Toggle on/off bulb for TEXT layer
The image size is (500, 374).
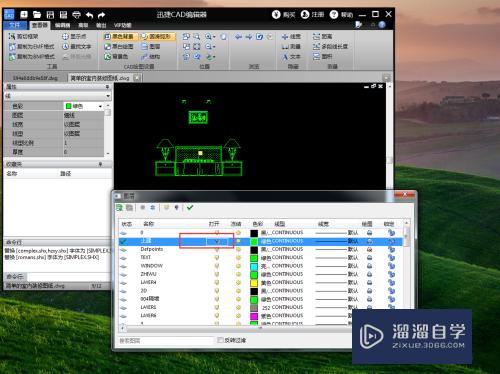click(x=217, y=258)
